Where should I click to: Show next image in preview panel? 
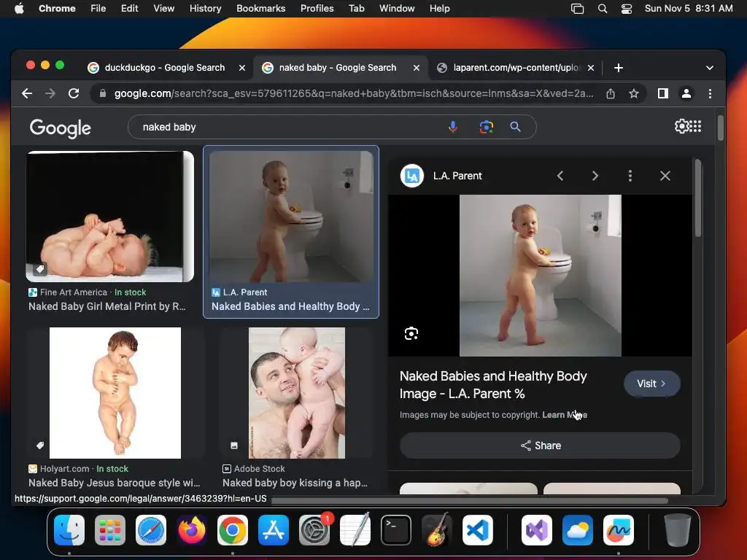click(x=595, y=176)
